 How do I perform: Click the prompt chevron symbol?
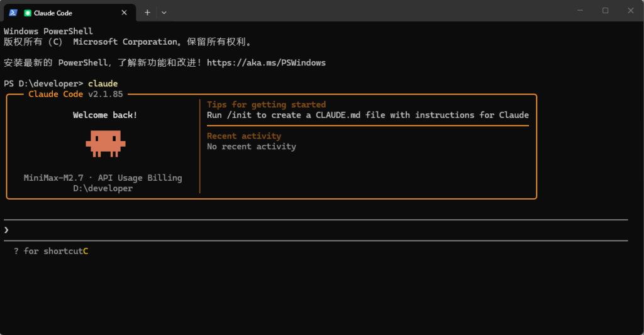(x=6, y=230)
